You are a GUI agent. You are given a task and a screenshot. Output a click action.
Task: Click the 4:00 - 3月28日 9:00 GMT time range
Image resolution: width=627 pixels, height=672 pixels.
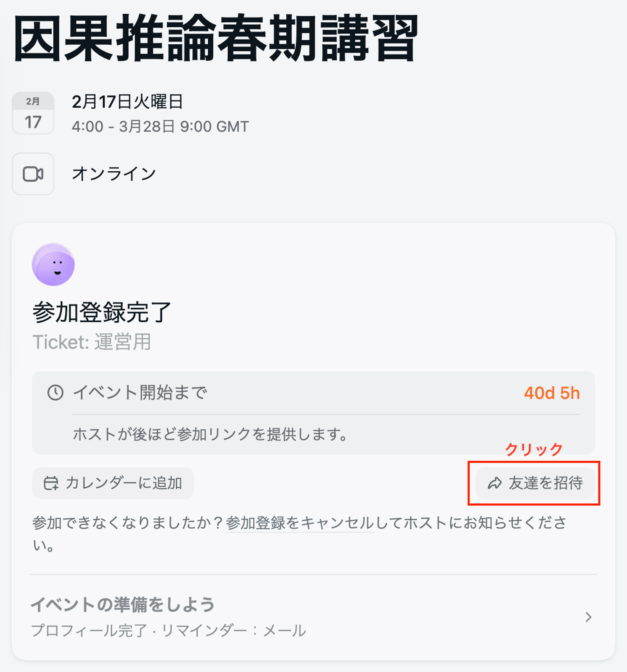click(160, 127)
